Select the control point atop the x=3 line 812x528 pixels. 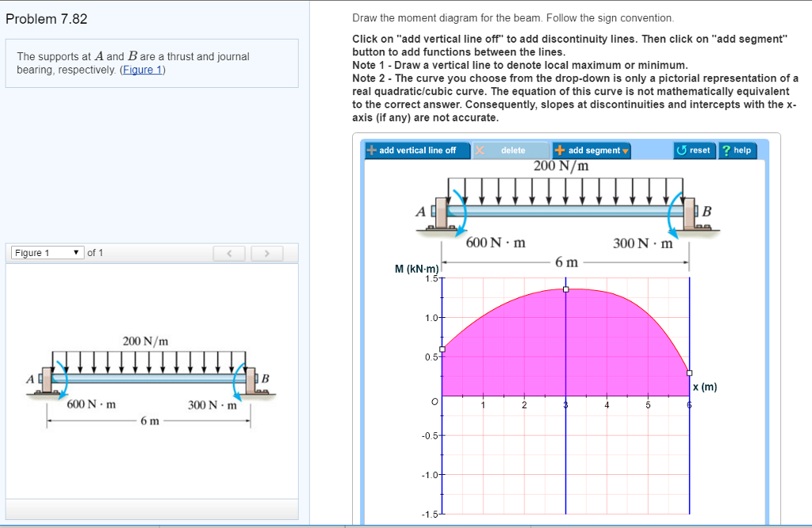565,289
